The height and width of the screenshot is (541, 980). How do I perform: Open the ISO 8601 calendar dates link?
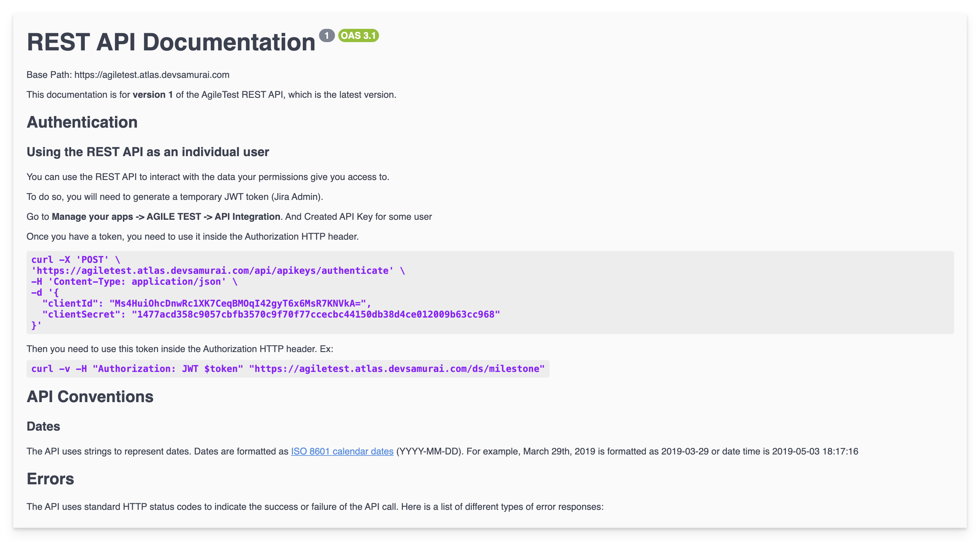pos(342,451)
